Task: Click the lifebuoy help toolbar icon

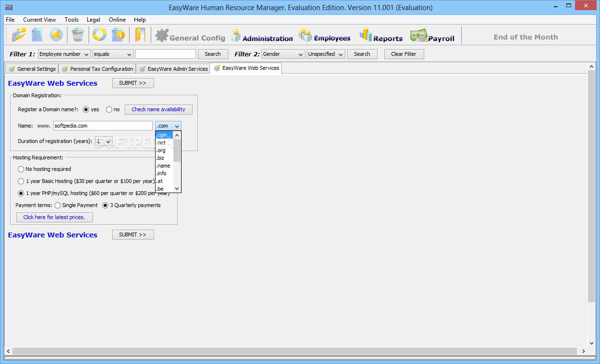Action: (x=99, y=35)
